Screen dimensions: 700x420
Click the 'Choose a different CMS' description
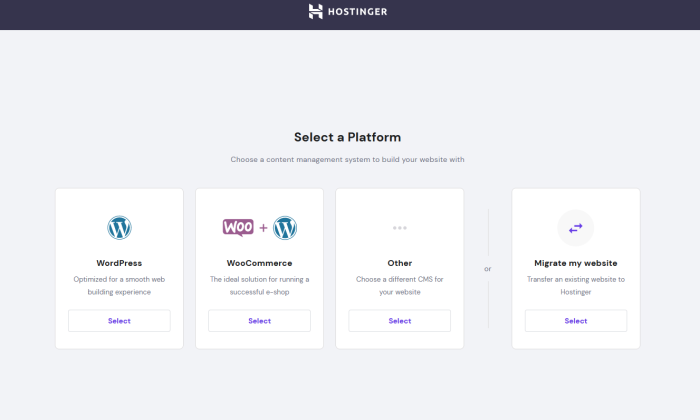click(400, 286)
